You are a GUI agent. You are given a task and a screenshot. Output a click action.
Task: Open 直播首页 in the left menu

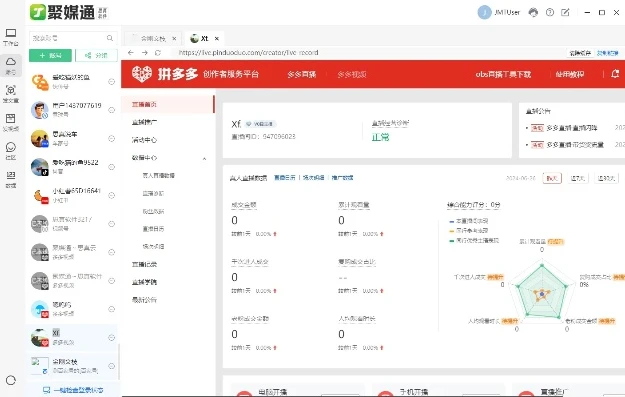[168, 104]
